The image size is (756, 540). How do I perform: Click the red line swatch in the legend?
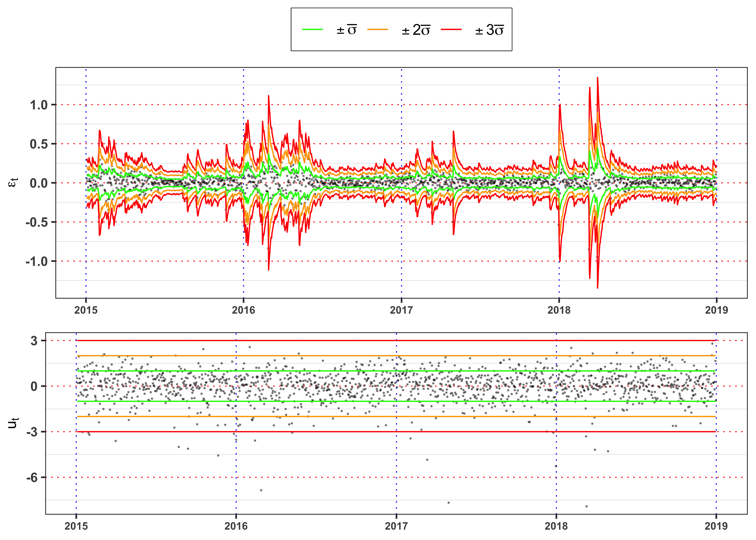[451, 29]
